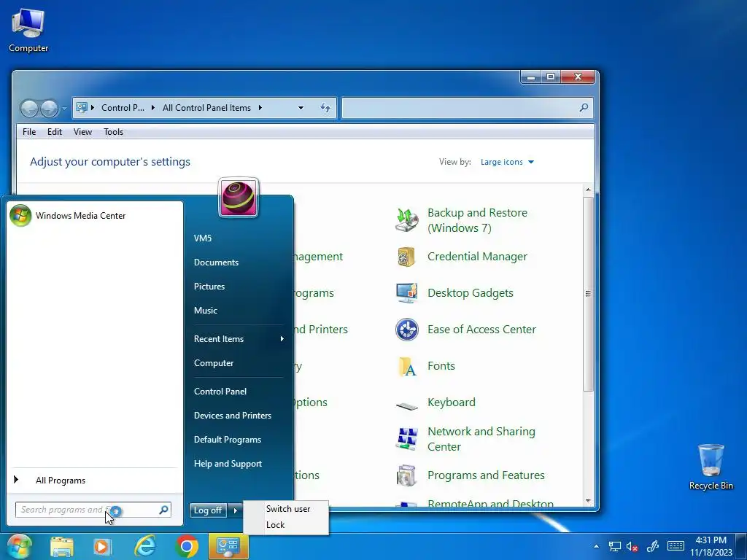Screen dimensions: 747x560
Task: Open Network and Sharing Center icon
Action: tap(406, 438)
